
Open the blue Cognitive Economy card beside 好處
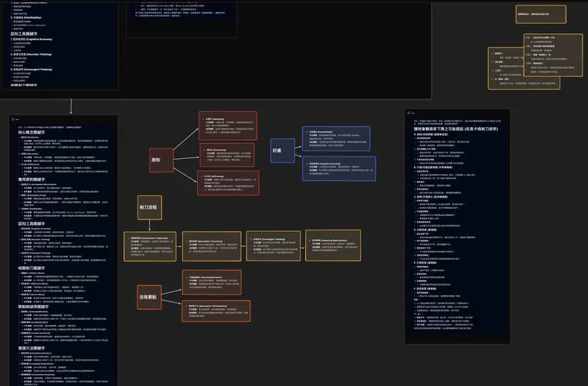(x=339, y=168)
